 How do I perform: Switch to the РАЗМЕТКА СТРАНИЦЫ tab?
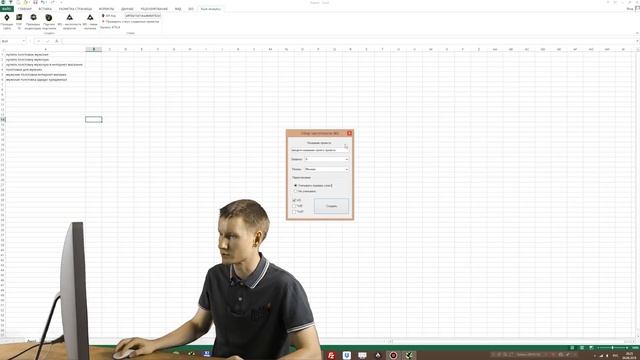[75, 9]
